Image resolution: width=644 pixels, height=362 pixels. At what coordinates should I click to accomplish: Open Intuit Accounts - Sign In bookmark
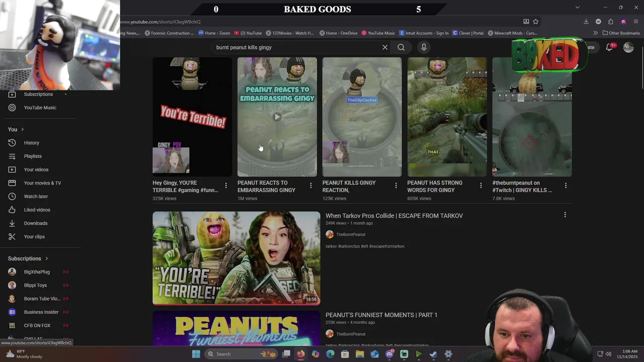click(x=424, y=33)
